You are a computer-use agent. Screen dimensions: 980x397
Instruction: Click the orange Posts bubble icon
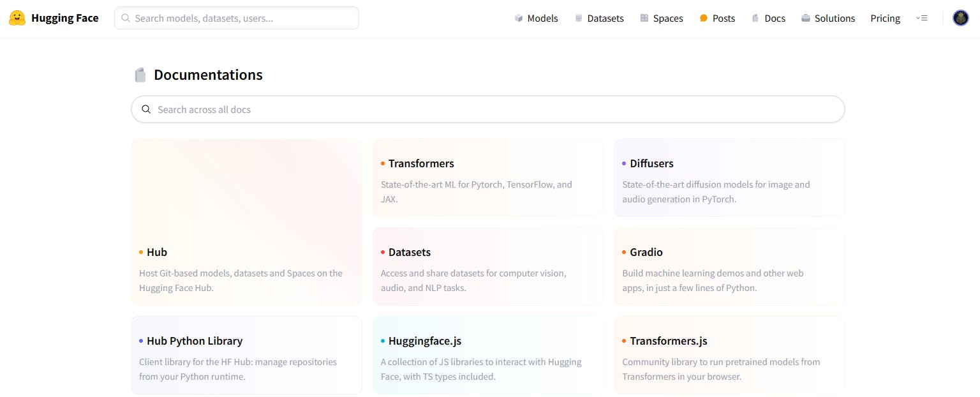pos(704,18)
